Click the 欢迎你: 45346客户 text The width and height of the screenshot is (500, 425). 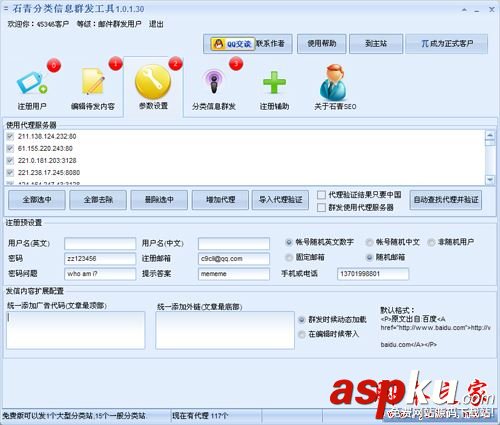pyautogui.click(x=38, y=24)
